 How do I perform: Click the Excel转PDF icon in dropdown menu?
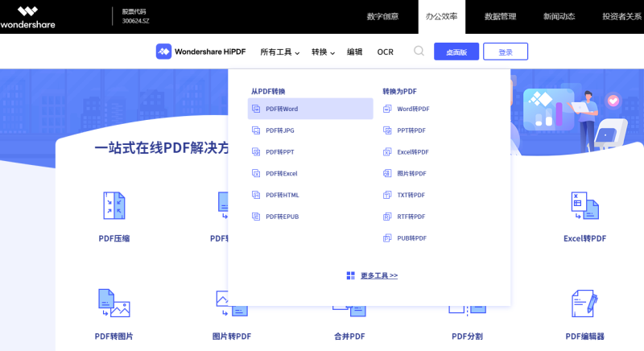387,152
